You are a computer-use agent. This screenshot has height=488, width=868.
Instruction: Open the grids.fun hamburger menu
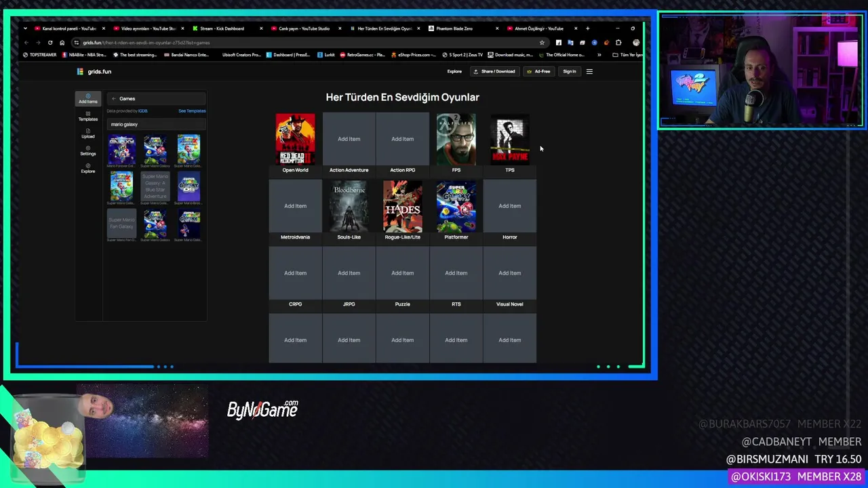(x=589, y=71)
